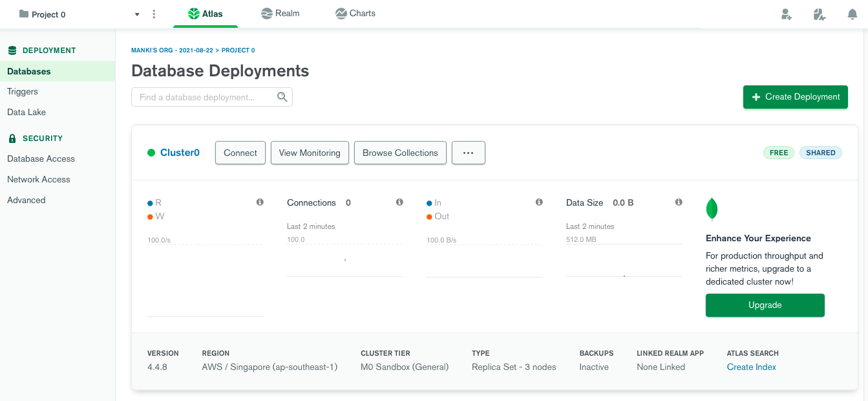Click the orange Out legend dot
The image size is (868, 401).
click(429, 217)
